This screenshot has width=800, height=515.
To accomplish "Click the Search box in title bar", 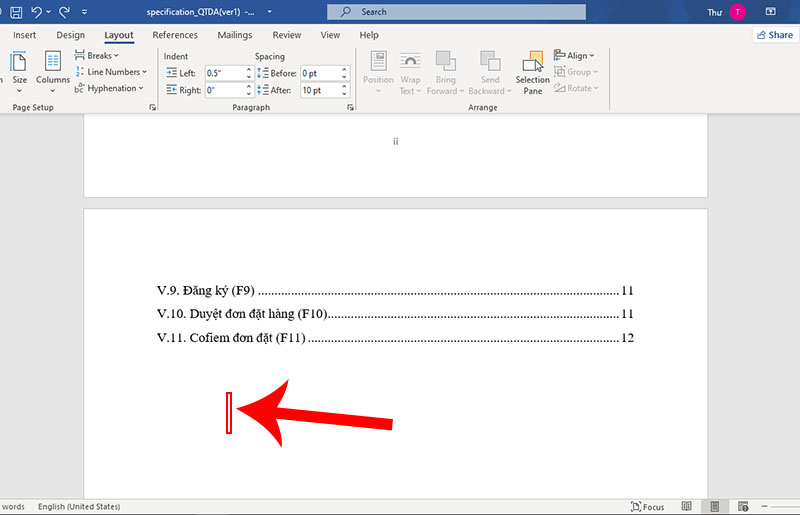I will tap(456, 12).
